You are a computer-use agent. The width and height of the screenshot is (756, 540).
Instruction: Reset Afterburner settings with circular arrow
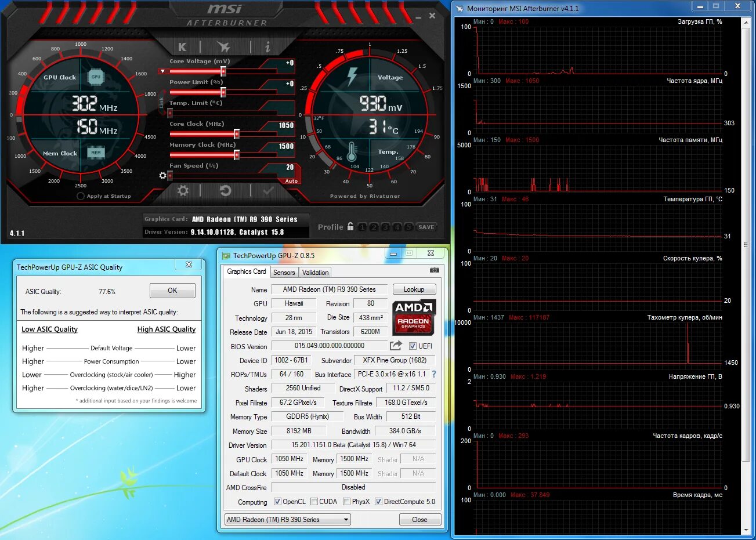226,190
